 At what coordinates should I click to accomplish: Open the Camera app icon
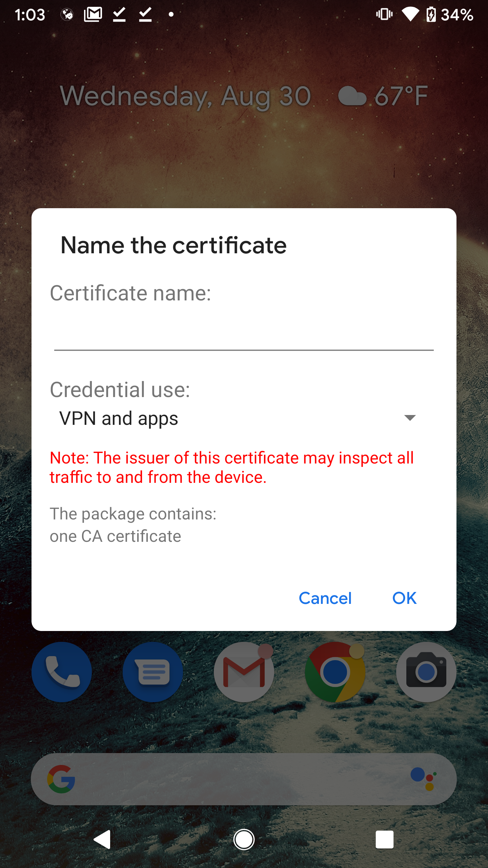(x=426, y=672)
